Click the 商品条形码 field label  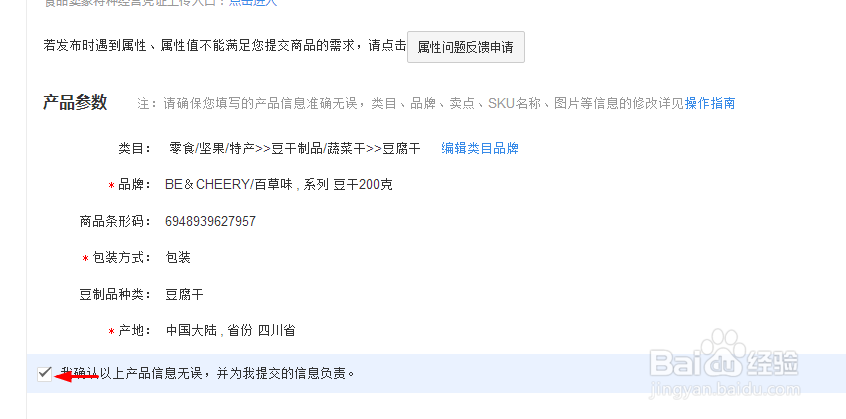[115, 221]
